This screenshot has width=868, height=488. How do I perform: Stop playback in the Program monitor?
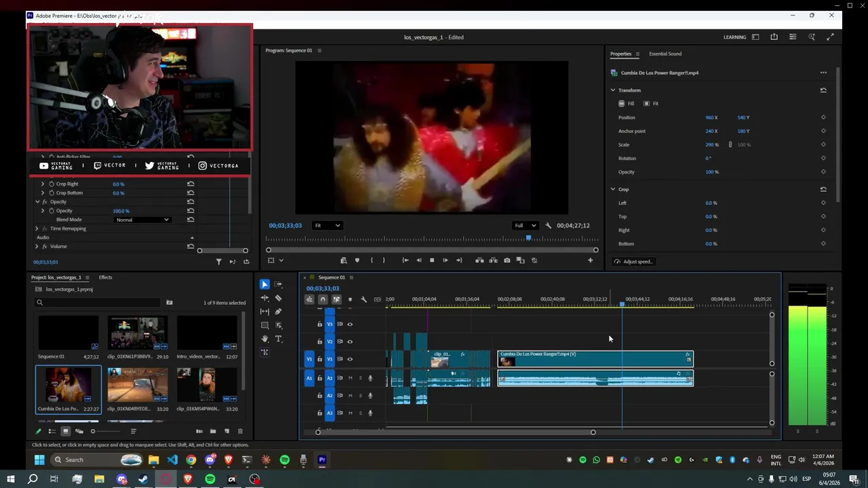pos(432,260)
